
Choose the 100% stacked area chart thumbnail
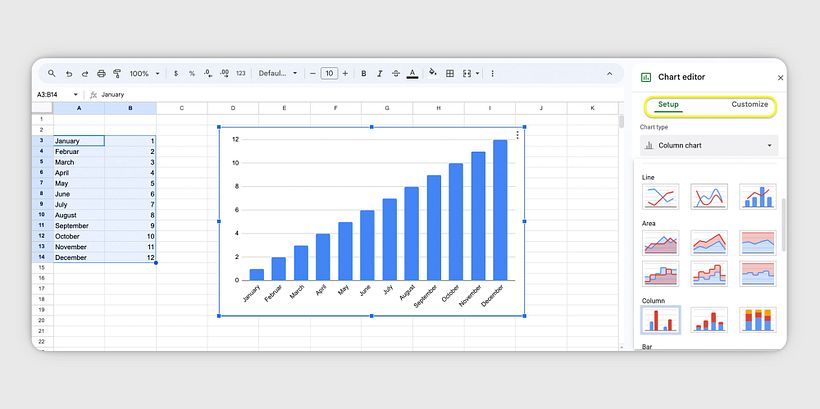pyautogui.click(x=758, y=243)
